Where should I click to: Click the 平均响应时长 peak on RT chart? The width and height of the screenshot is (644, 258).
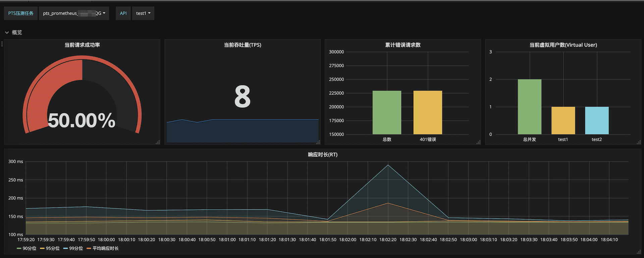click(x=388, y=203)
